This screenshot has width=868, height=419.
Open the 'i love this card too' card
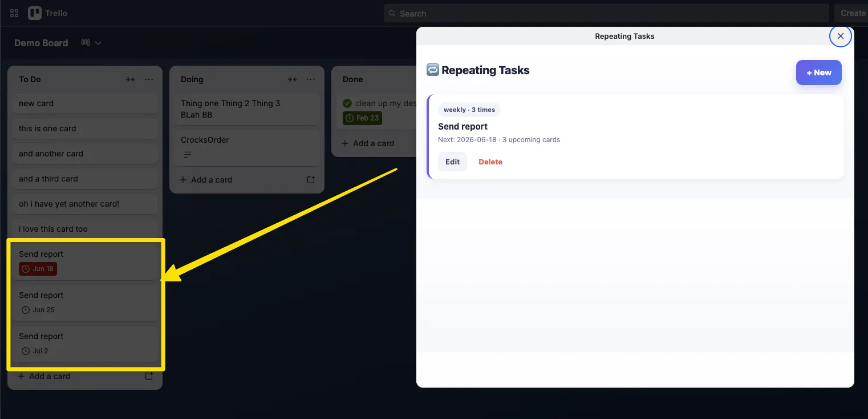85,229
